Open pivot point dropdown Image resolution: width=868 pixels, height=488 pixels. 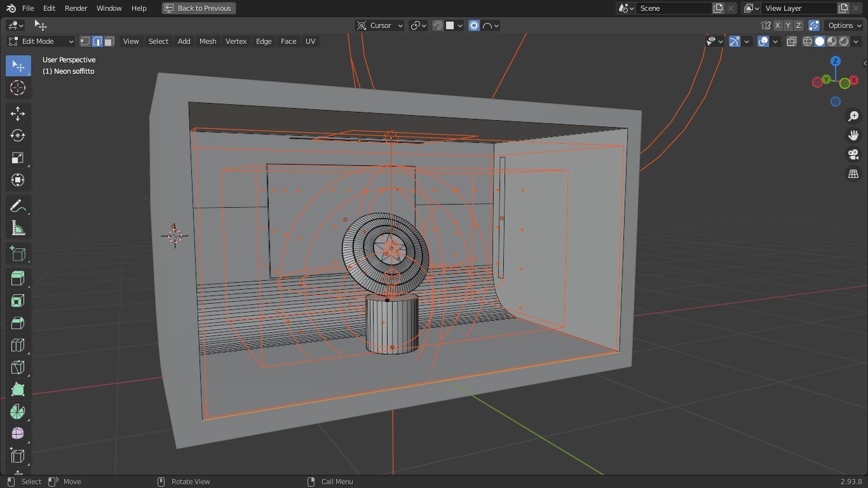(417, 25)
